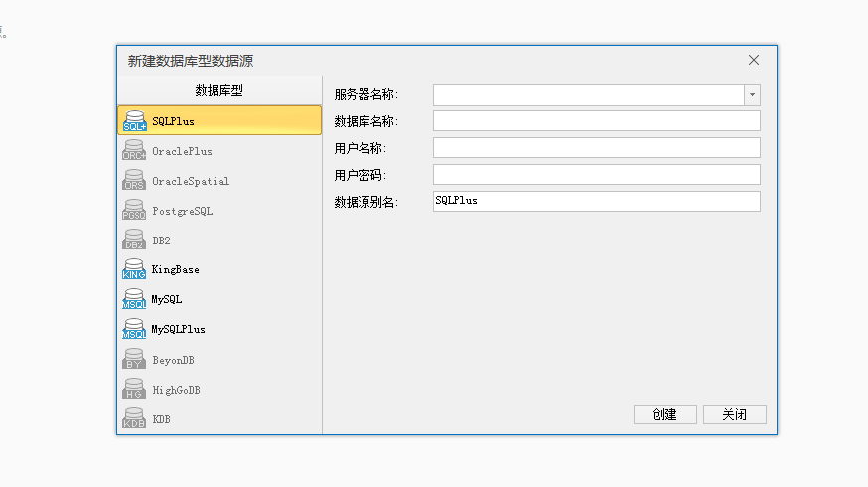Image resolution: width=868 pixels, height=487 pixels.
Task: Click the 创建 button
Action: click(664, 414)
